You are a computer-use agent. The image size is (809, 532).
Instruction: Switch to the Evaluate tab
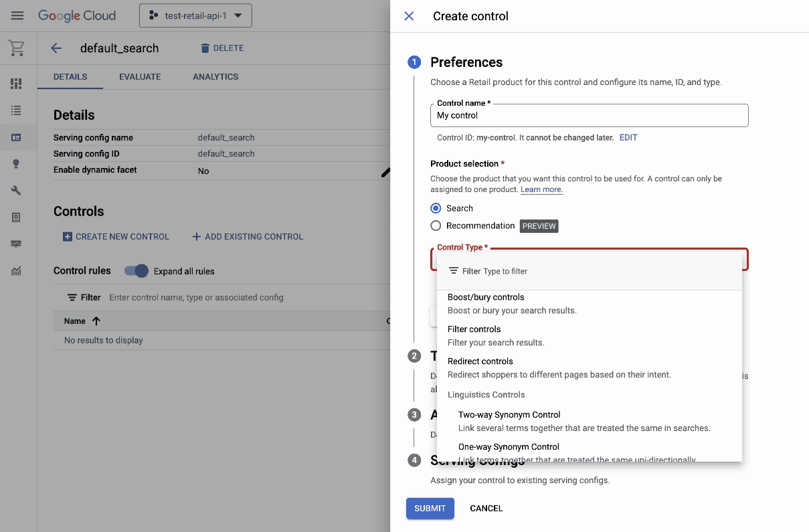click(140, 77)
